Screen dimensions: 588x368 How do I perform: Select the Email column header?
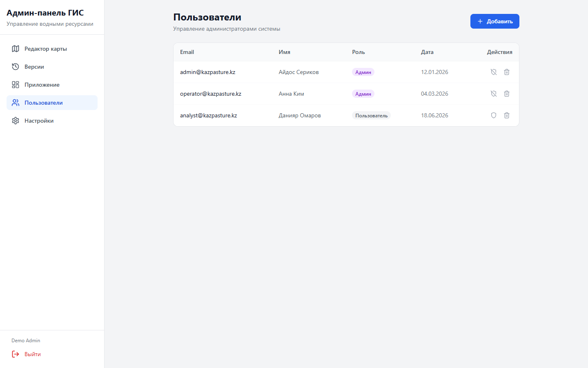(x=187, y=52)
